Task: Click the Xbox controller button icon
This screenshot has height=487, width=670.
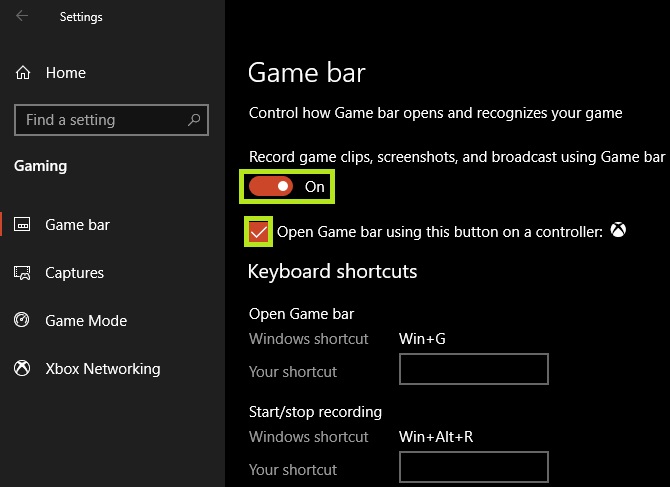Action: pyautogui.click(x=618, y=230)
